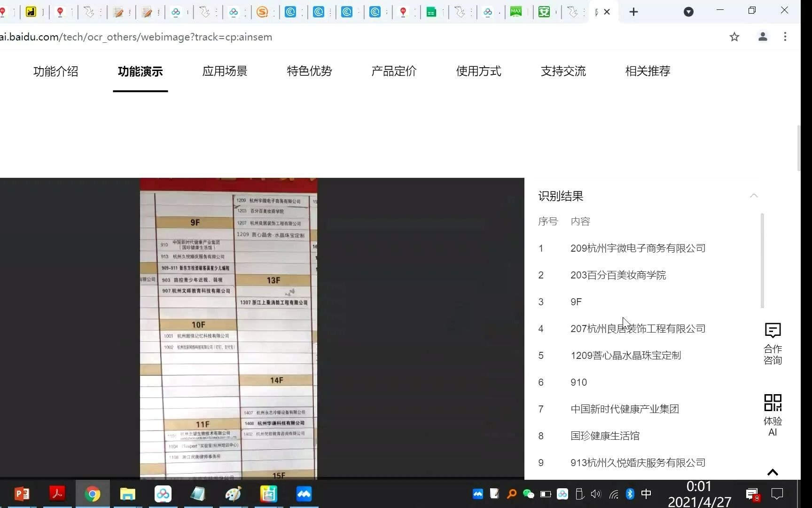The width and height of the screenshot is (812, 508).
Task: Open the taskbar clock and date
Action: [x=699, y=494]
